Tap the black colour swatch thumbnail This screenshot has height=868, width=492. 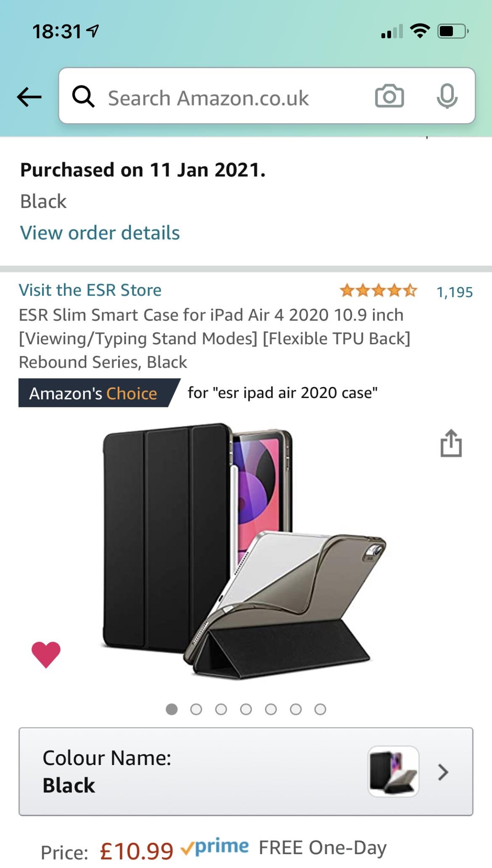click(x=394, y=772)
